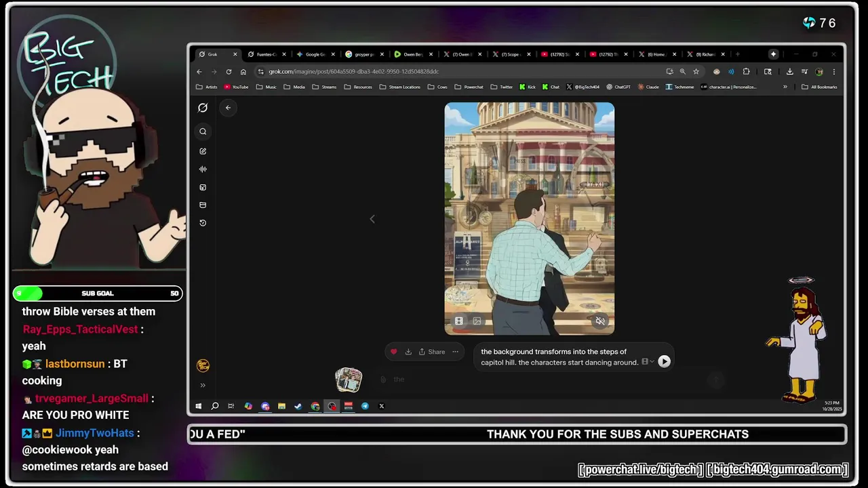Show more bookmarks with double chevron
Image resolution: width=868 pixels, height=488 pixels.
785,87
